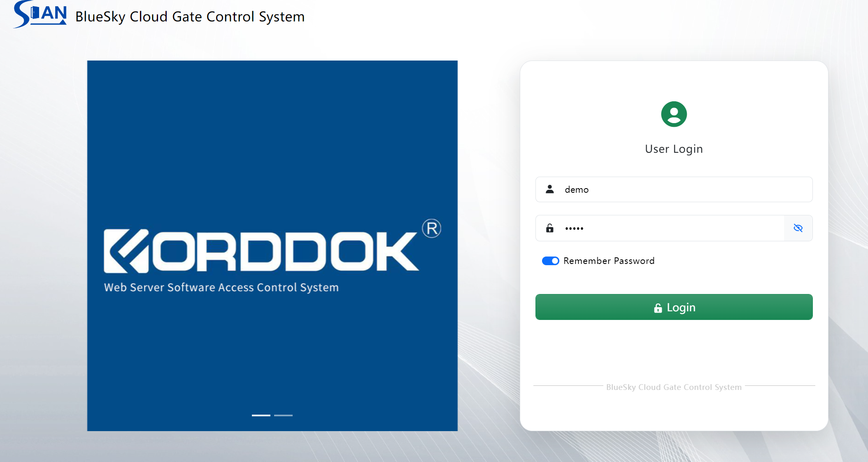868x462 pixels.
Task: Click the SAN logo in the header
Action: tap(40, 15)
